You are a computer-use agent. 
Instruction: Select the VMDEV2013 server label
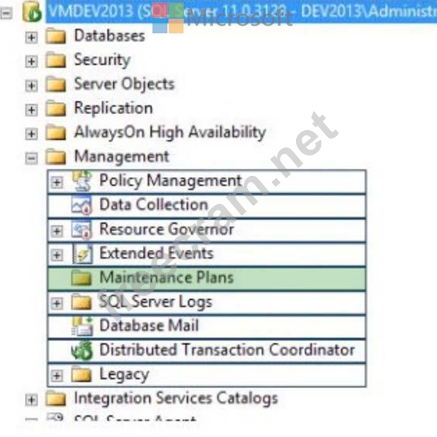[242, 12]
